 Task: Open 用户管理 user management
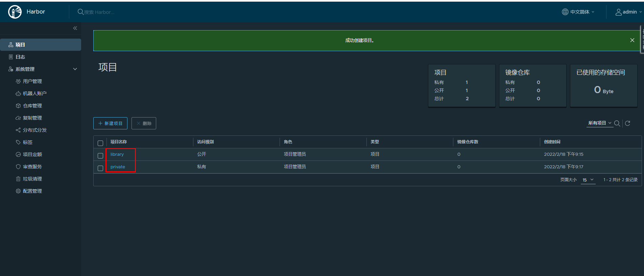click(32, 81)
